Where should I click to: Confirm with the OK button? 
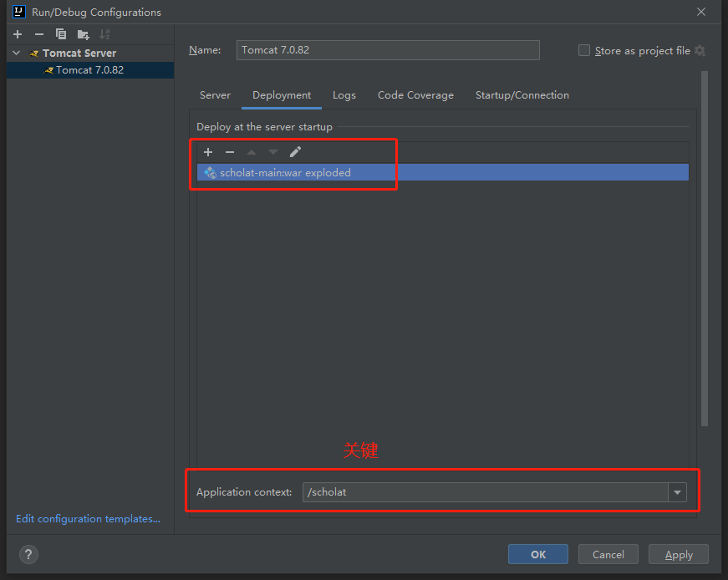click(x=538, y=554)
